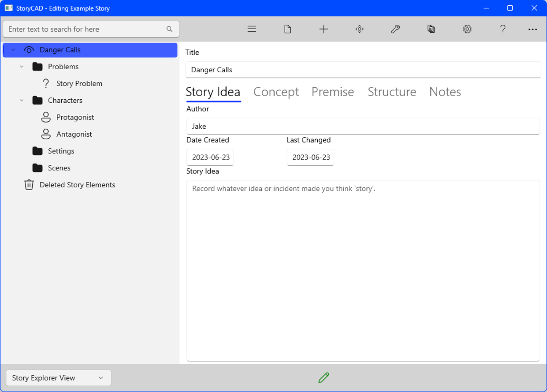Switch to the Structure tab

pyautogui.click(x=392, y=92)
